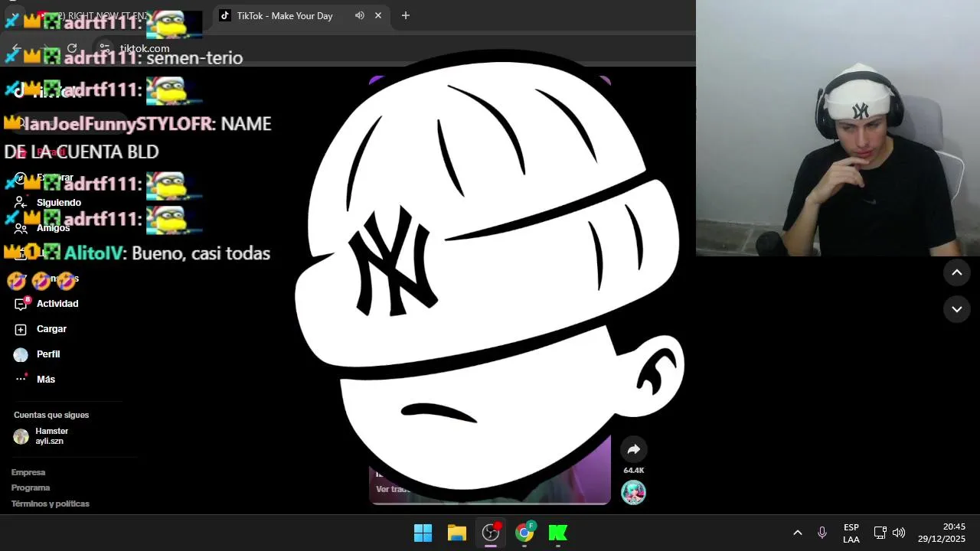This screenshot has height=551, width=980.
Task: Share the video with arrow icon
Action: pos(633,449)
